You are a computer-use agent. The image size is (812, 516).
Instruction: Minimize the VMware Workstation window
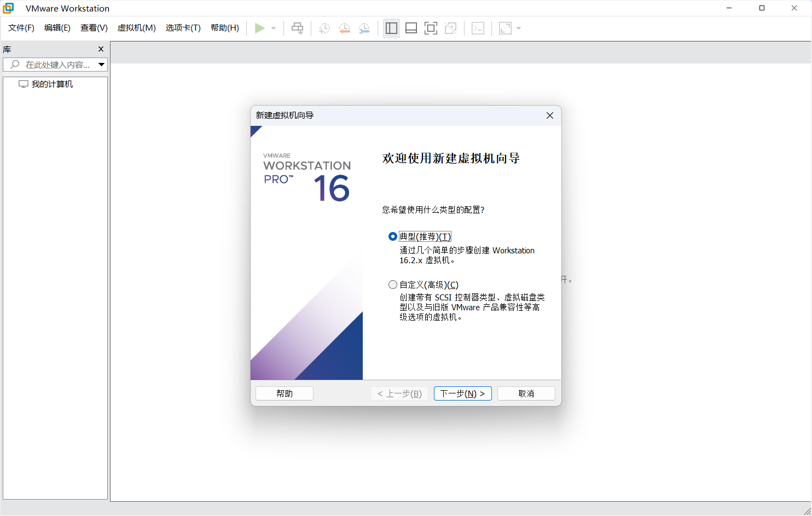[x=729, y=8]
